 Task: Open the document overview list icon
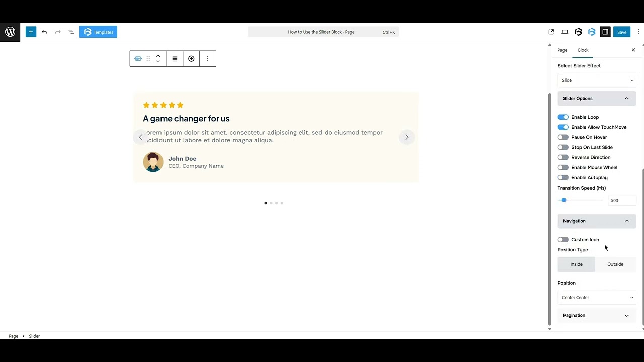71,32
